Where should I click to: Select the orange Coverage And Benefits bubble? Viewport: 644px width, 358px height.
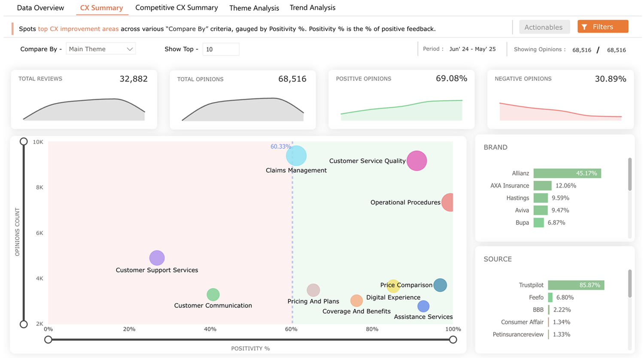(x=356, y=300)
